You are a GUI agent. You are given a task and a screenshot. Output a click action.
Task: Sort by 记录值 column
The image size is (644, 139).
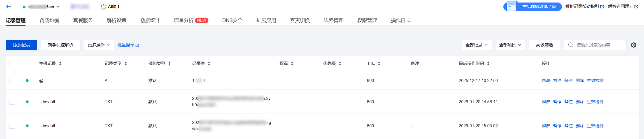[209, 63]
